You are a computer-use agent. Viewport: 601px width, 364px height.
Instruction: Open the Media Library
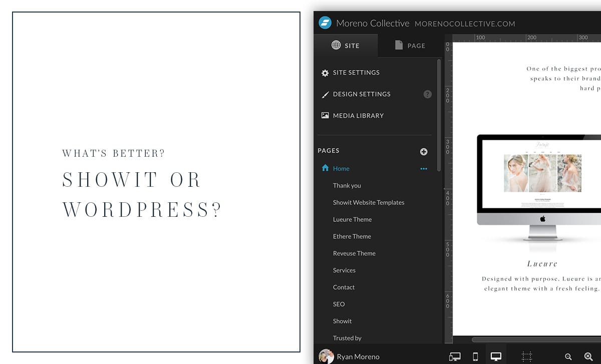point(358,116)
